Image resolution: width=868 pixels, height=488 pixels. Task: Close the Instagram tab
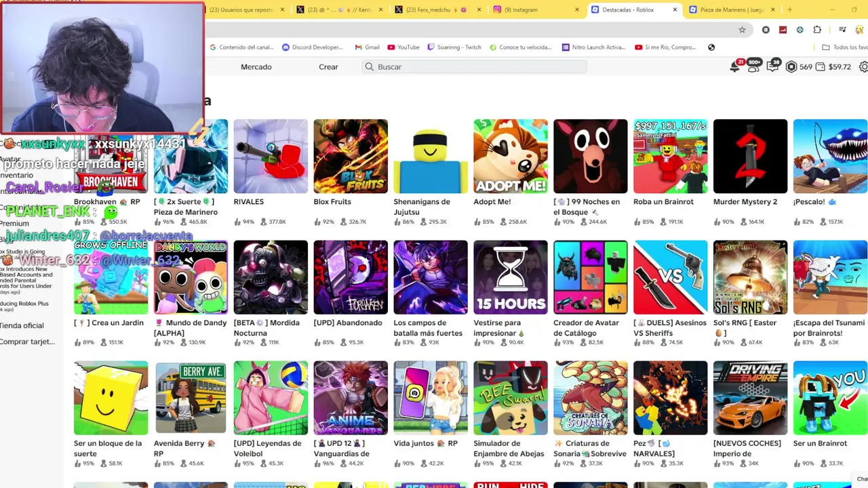[x=577, y=9]
